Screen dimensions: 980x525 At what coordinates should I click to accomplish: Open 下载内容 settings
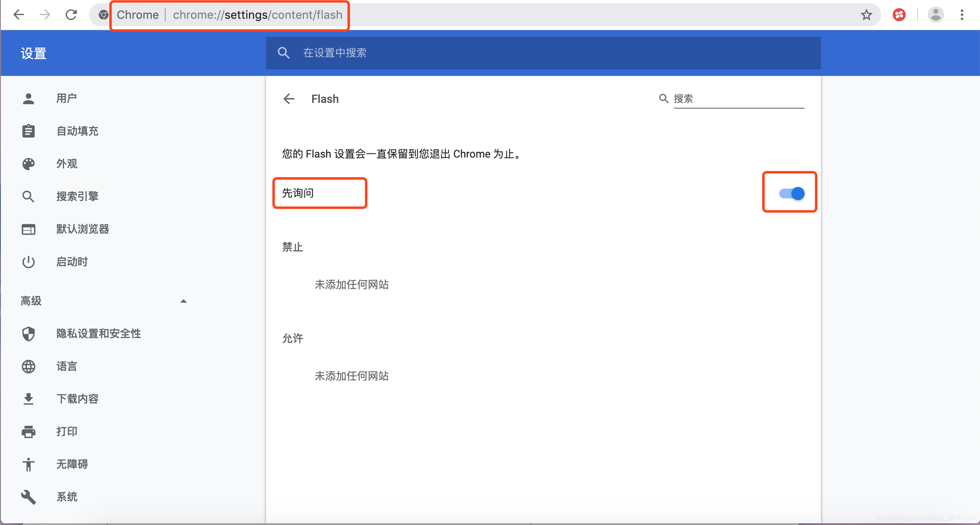point(77,399)
